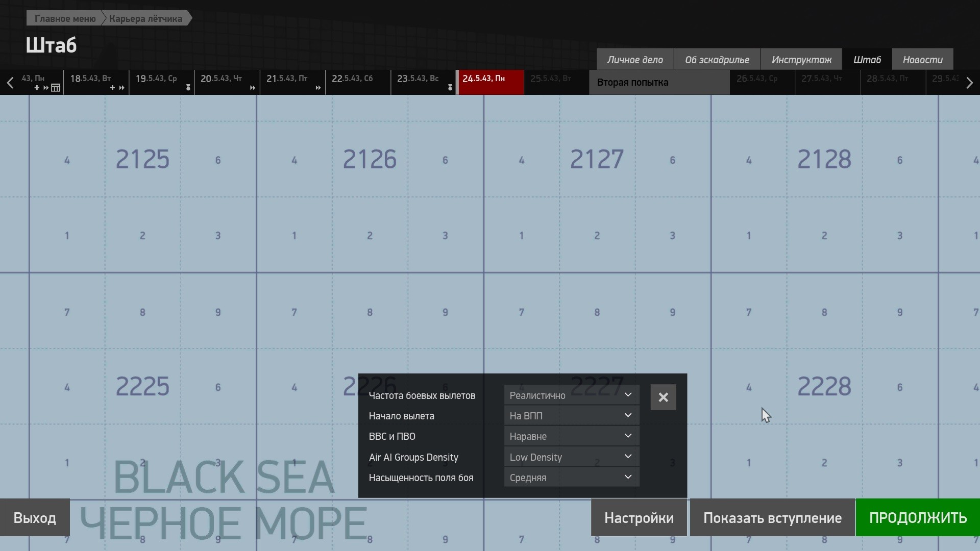Select the 24.5.43 date on timeline
This screenshot has width=980, height=551.
[490, 82]
